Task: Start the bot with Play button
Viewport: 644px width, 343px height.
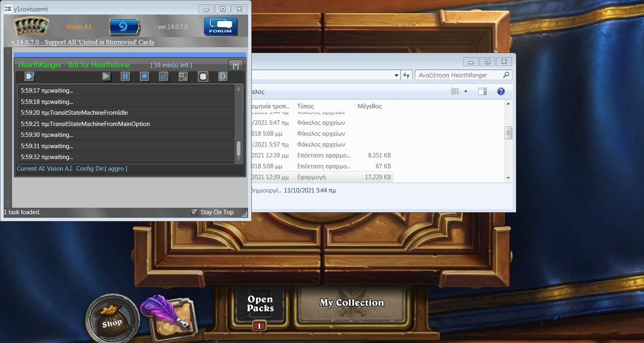Action: point(106,76)
